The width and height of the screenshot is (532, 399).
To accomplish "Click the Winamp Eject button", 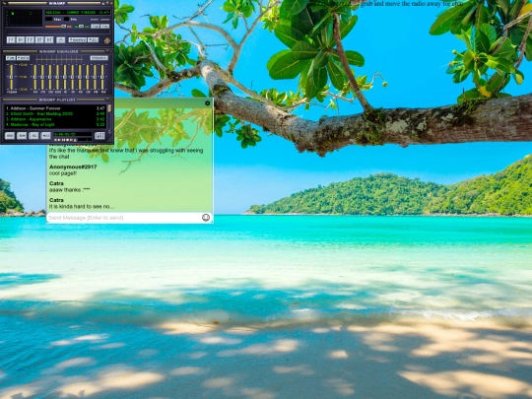I will coord(61,40).
